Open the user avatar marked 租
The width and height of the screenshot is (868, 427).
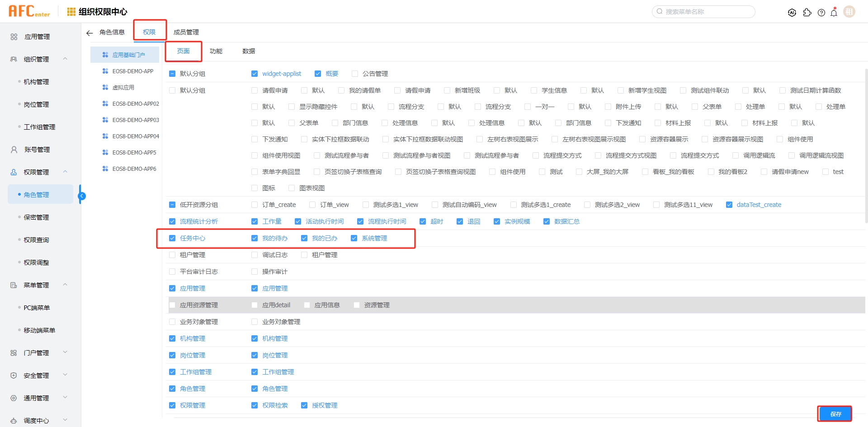(x=849, y=11)
